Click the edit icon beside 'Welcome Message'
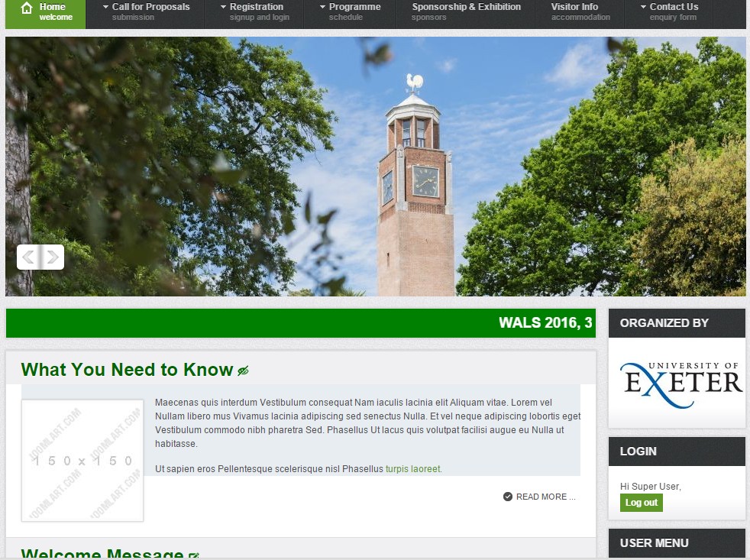 click(x=195, y=555)
